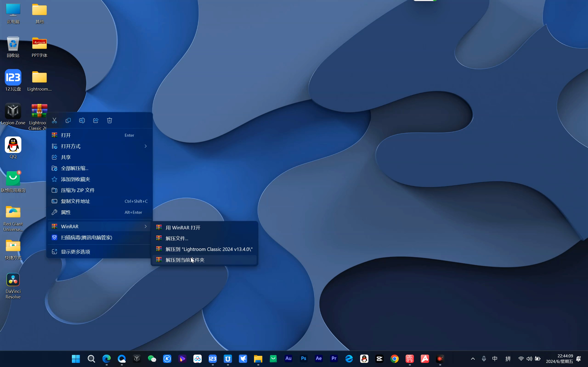Screen dimensions: 588x367
Task: Show hidden system tray icons chevron
Action: click(473, 359)
